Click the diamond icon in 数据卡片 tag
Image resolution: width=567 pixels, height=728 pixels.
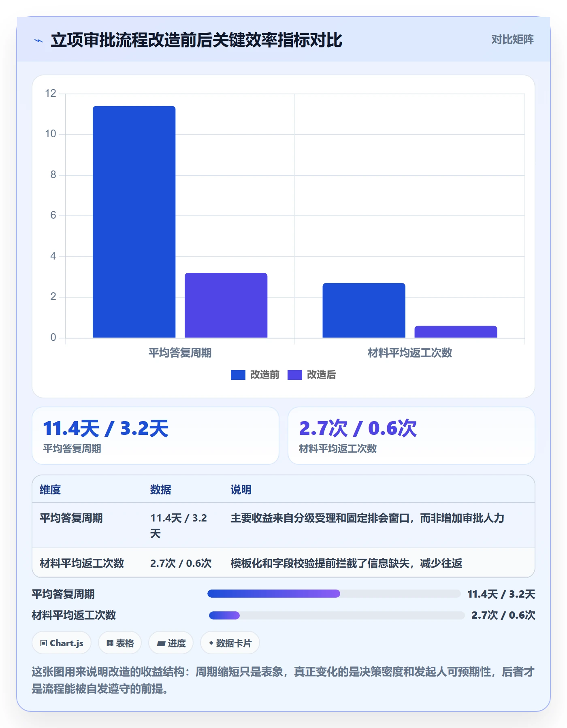(x=211, y=643)
